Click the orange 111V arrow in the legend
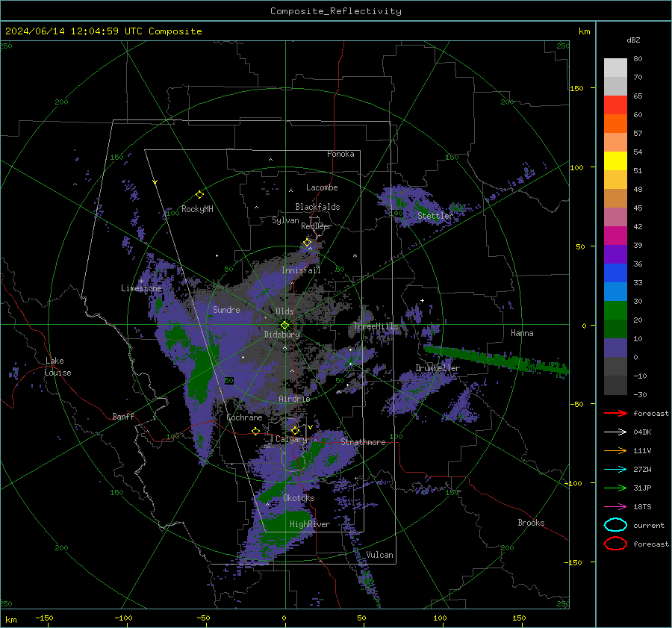Viewport: 672px width, 628px height. [615, 450]
